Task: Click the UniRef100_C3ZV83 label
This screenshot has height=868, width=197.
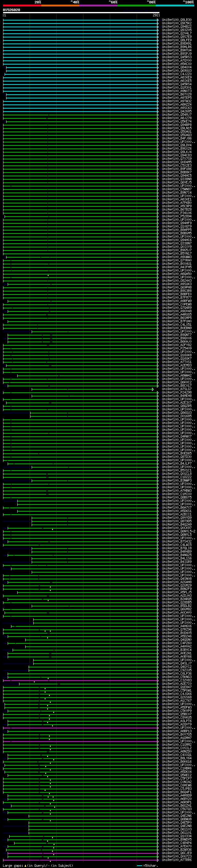Action: (x=177, y=680)
